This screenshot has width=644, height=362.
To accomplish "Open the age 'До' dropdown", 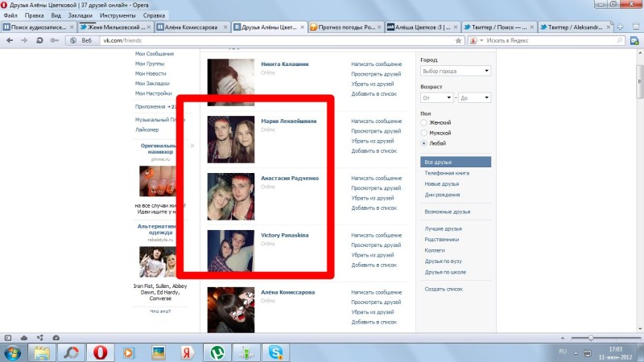I will pyautogui.click(x=475, y=97).
